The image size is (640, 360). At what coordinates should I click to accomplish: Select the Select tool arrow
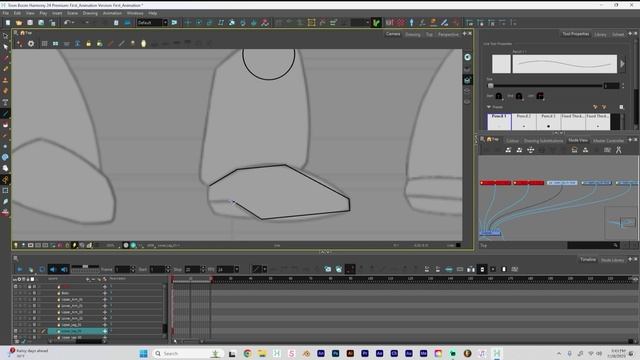[x=5, y=47]
